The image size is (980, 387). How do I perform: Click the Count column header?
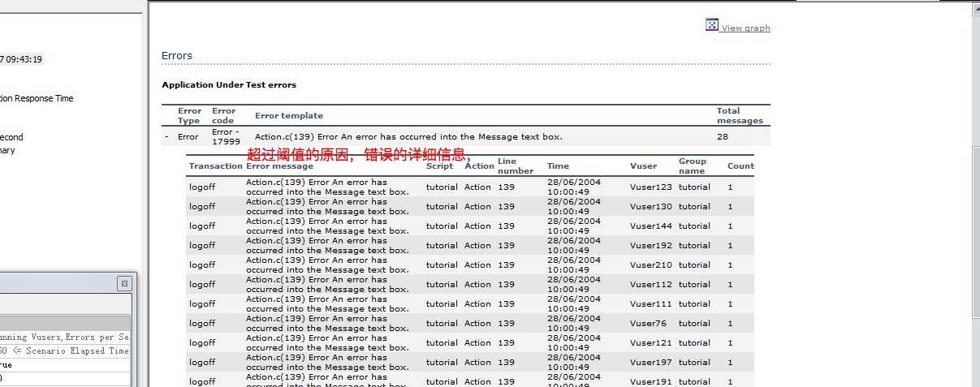click(x=740, y=166)
